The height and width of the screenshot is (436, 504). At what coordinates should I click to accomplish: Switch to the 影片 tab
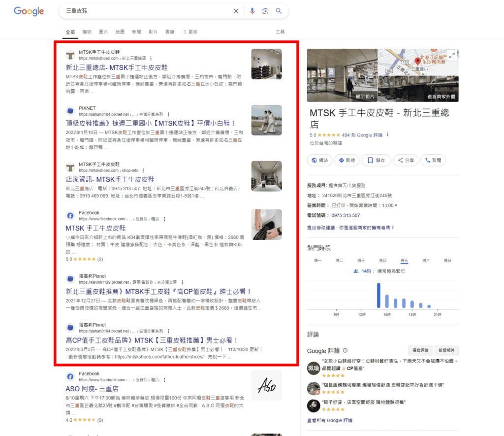pyautogui.click(x=154, y=32)
